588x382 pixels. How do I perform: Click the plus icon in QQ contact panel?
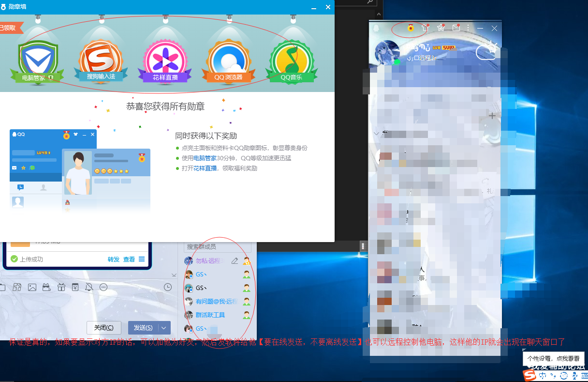point(492,116)
